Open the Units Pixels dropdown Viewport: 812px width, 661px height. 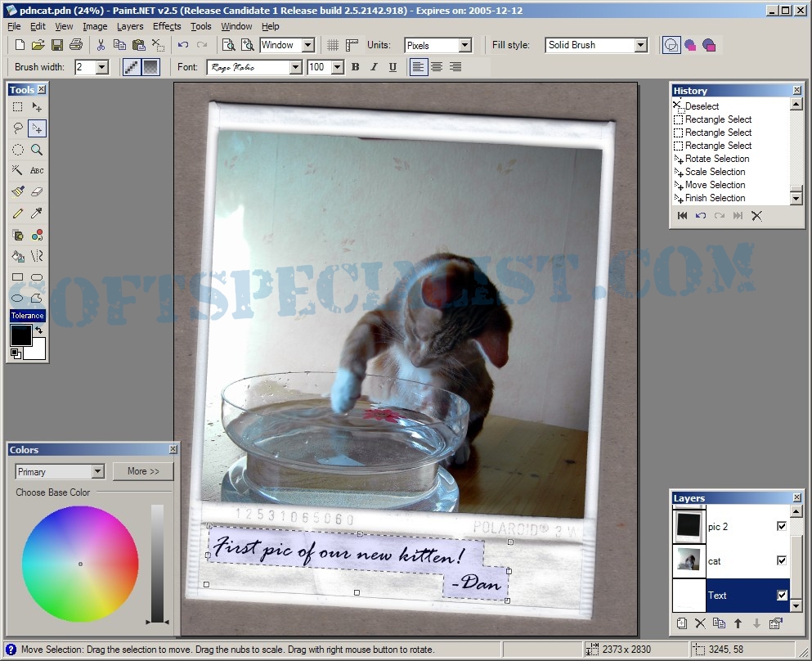click(x=465, y=45)
